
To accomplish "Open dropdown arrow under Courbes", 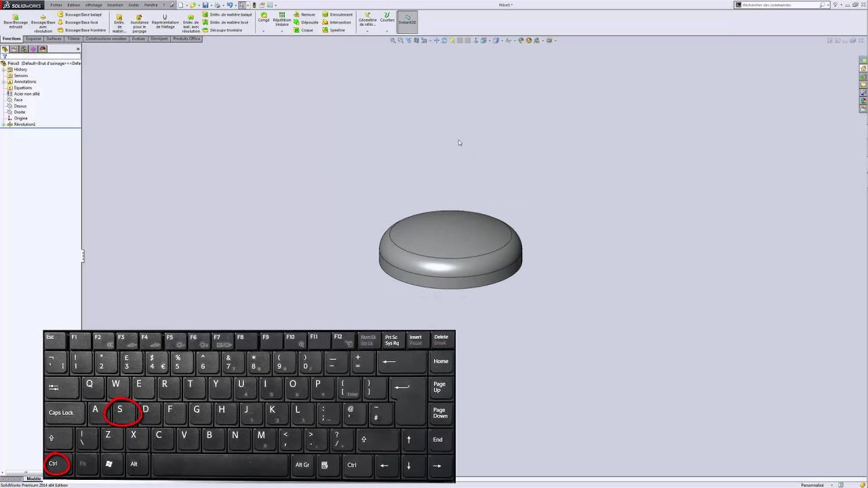I will [x=387, y=30].
